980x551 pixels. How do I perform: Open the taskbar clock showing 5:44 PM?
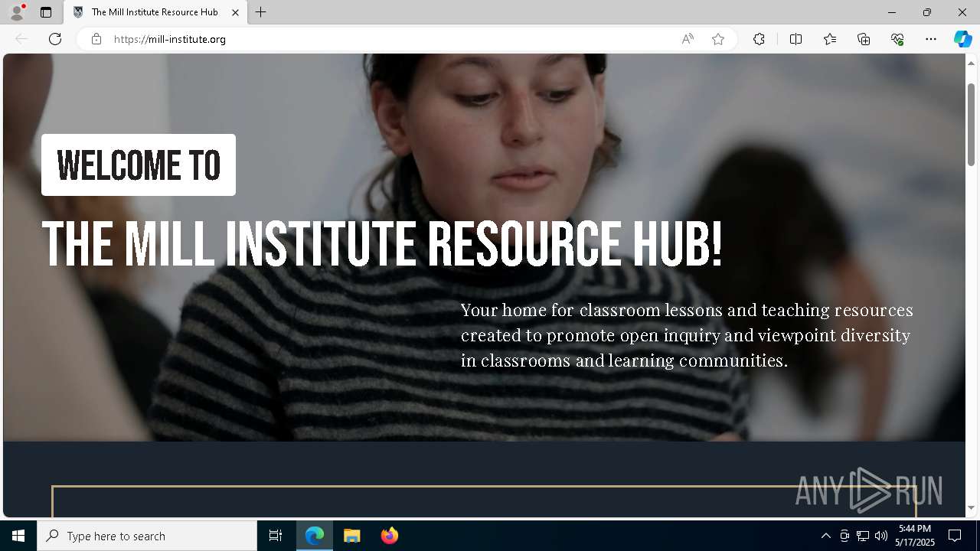[x=916, y=536]
